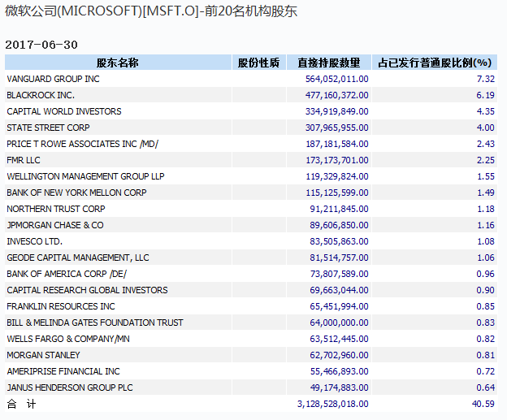Select share count 119,329,824.00
Image resolution: width=507 pixels, height=420 pixels.
[x=337, y=176]
